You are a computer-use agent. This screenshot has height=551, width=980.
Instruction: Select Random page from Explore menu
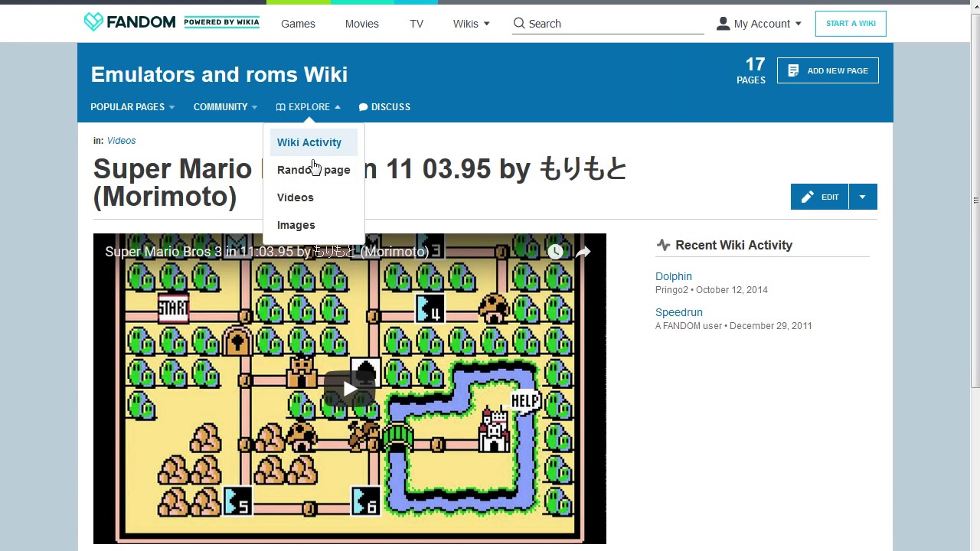[x=314, y=170]
